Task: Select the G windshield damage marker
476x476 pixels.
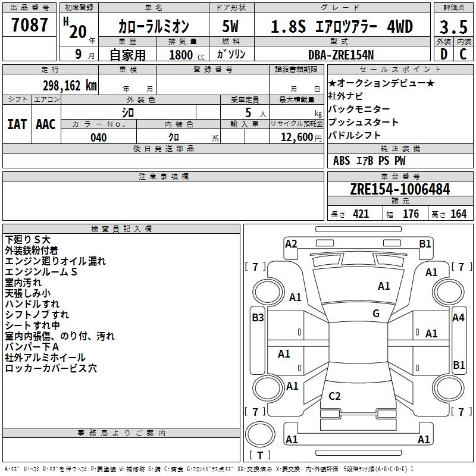Action: tap(376, 314)
